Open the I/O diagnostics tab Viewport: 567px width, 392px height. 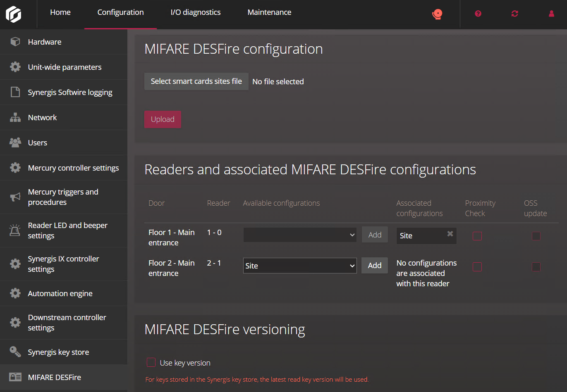195,12
